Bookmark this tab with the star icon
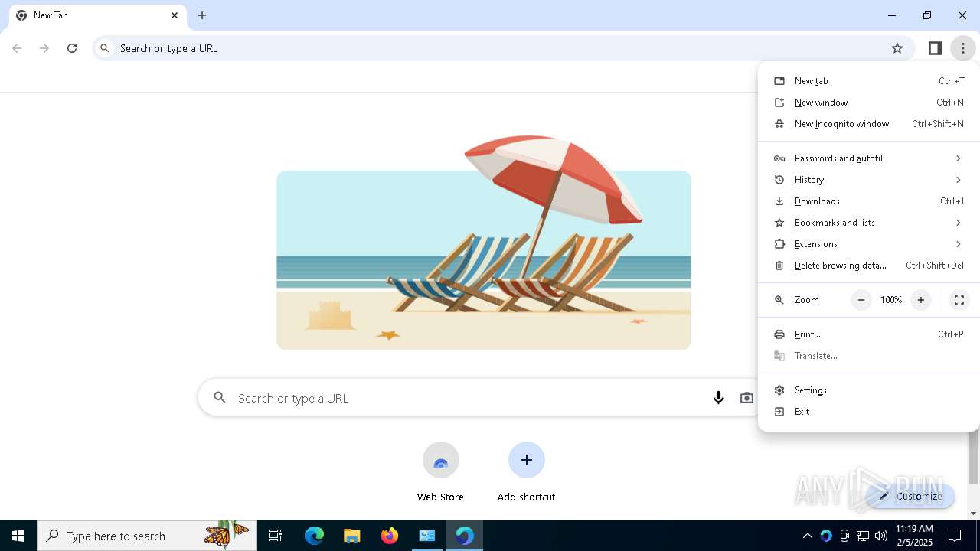980x551 pixels. point(897,48)
